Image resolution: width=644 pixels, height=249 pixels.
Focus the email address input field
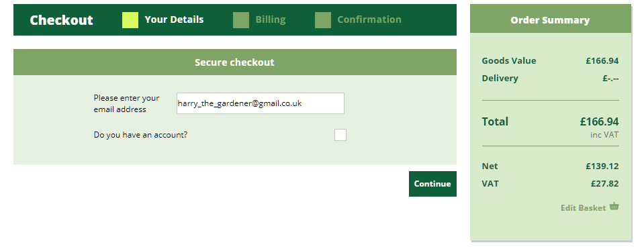(261, 103)
